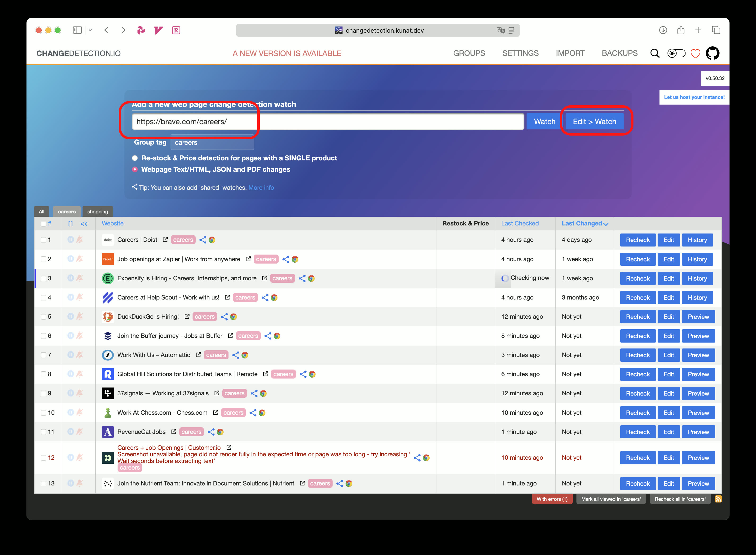
Task: Open the search magnifier icon
Action: pyautogui.click(x=655, y=53)
